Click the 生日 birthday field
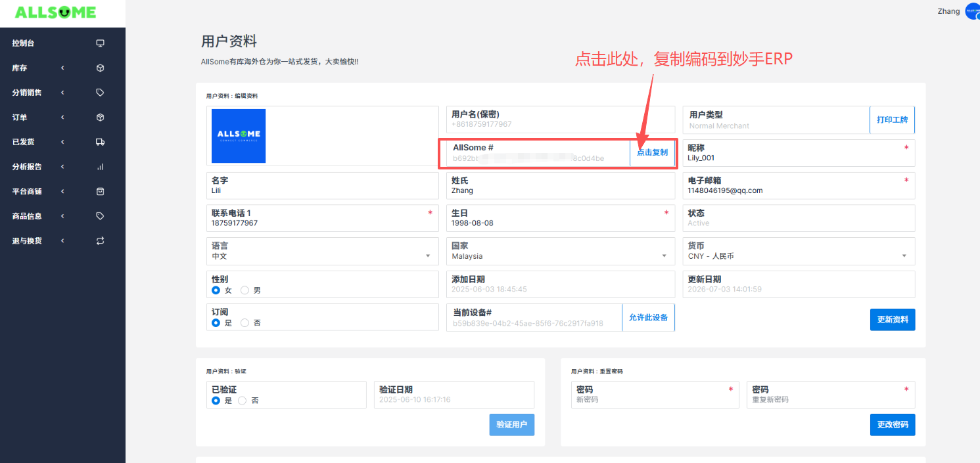 coord(561,218)
